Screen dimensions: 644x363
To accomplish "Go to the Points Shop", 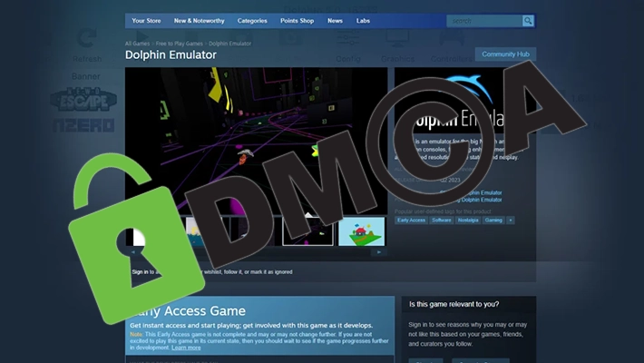I will pyautogui.click(x=297, y=21).
